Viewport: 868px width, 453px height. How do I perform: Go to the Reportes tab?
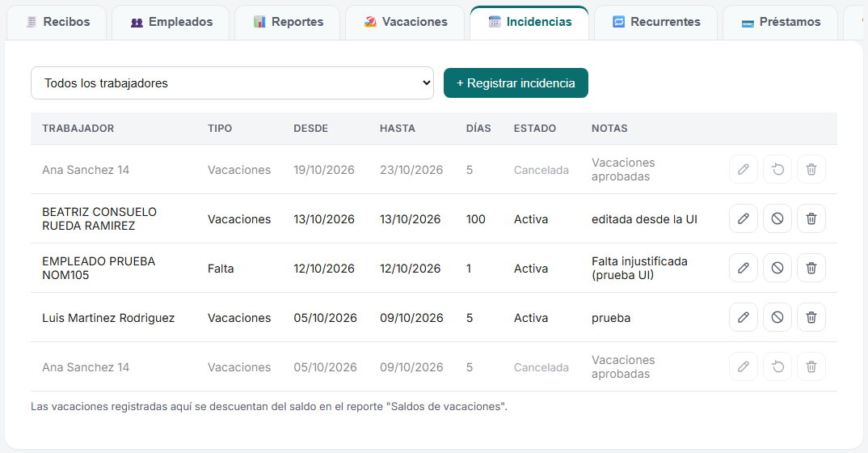(x=288, y=22)
